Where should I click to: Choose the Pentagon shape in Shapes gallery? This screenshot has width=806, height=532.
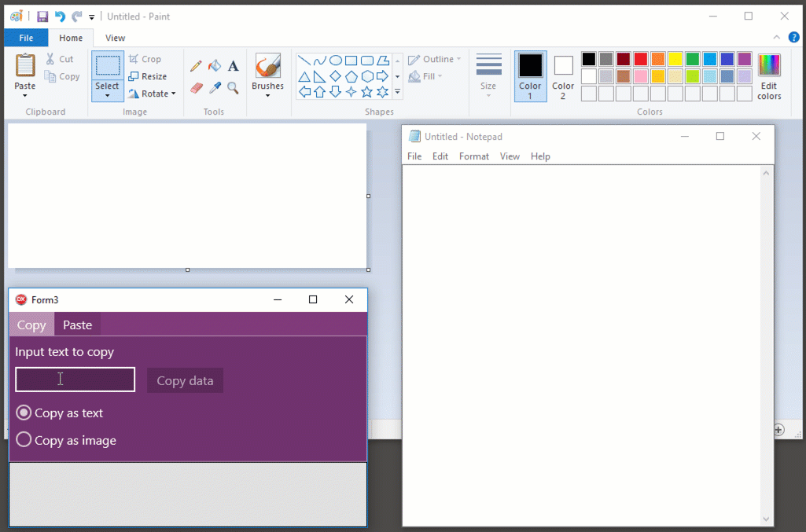pyautogui.click(x=351, y=76)
